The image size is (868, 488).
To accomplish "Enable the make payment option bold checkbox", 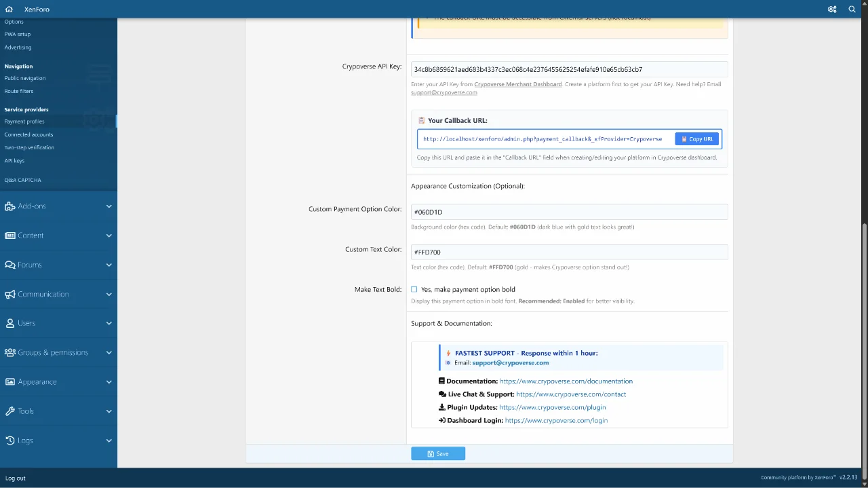I will coord(414,289).
